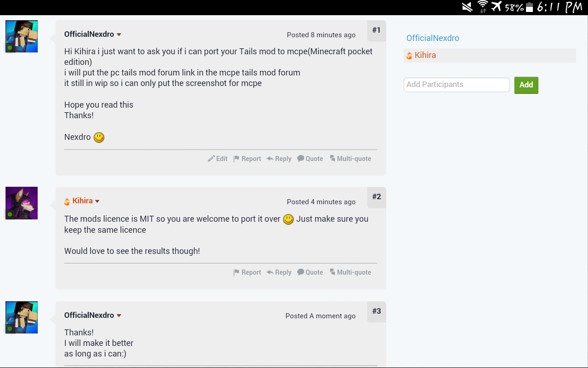Report the first post via its flag icon
Image resolution: width=588 pixels, height=368 pixels.
(237, 159)
